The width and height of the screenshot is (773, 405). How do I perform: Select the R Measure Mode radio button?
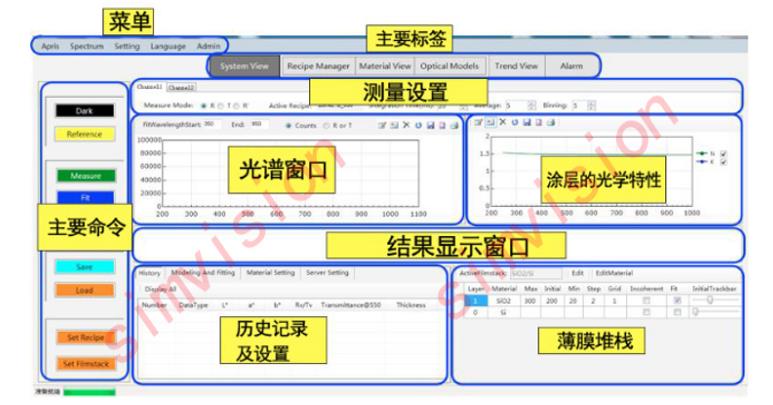[204, 104]
